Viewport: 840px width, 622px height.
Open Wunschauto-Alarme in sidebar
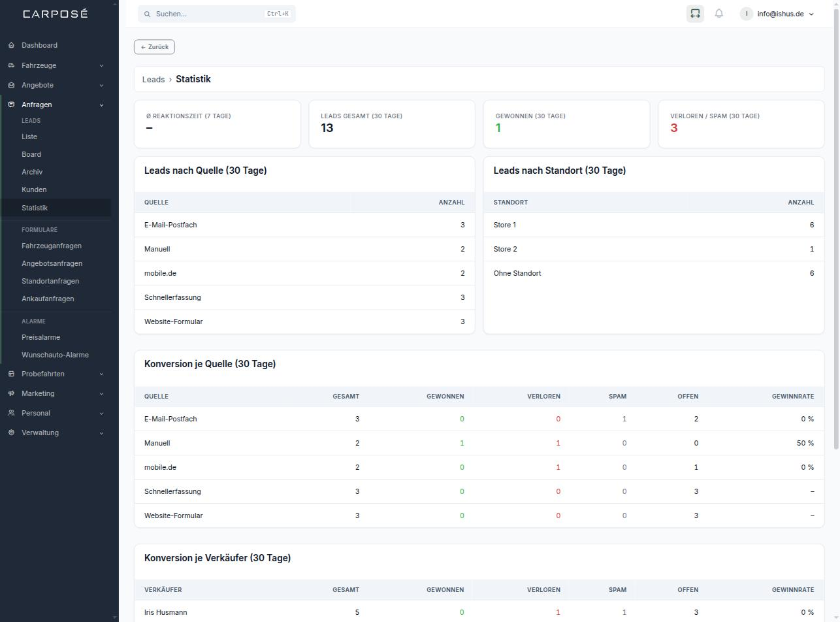pos(55,355)
